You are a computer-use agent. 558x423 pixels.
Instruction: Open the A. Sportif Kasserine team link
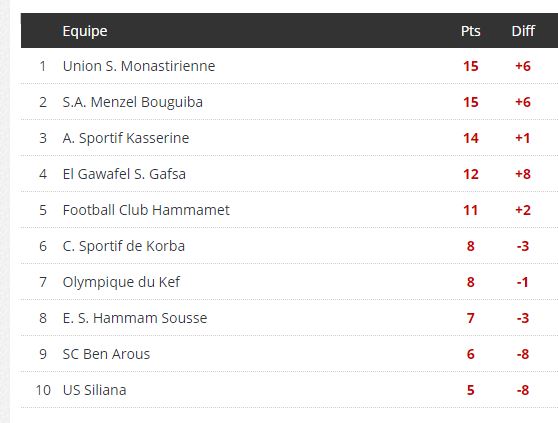click(126, 138)
